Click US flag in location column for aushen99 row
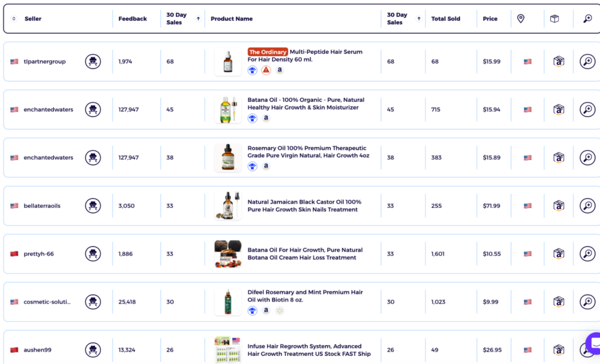 coord(528,350)
